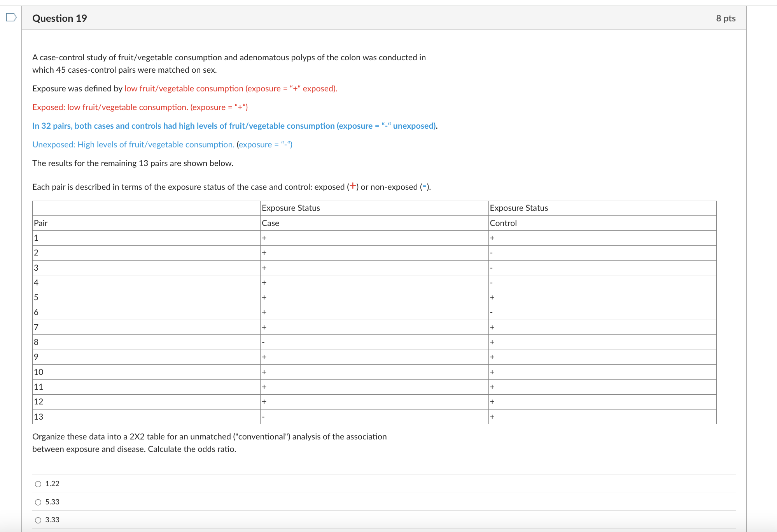777x532 pixels.
Task: Click the Control cell for pair 4
Action: 492,282
